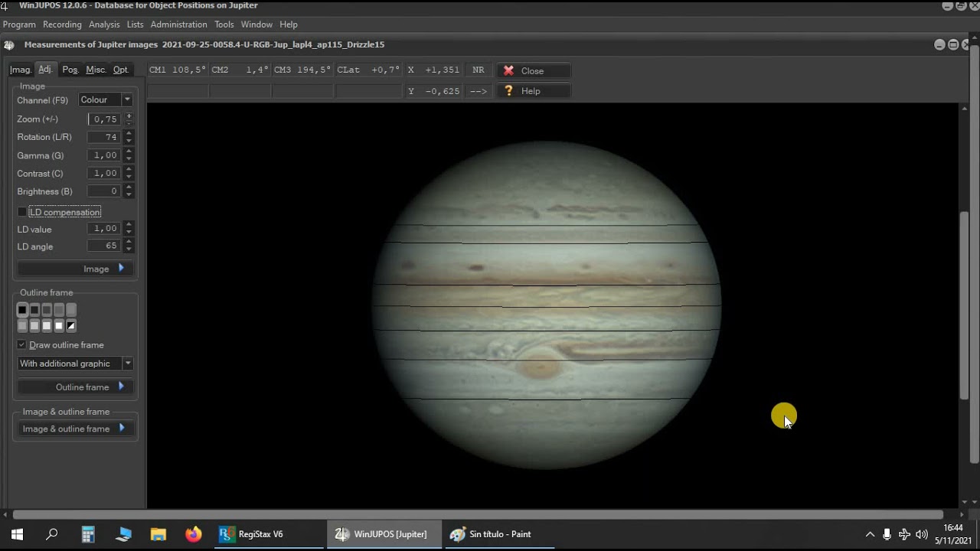This screenshot has height=551, width=980.
Task: Click the Zoom value field 0,75
Action: (105, 119)
